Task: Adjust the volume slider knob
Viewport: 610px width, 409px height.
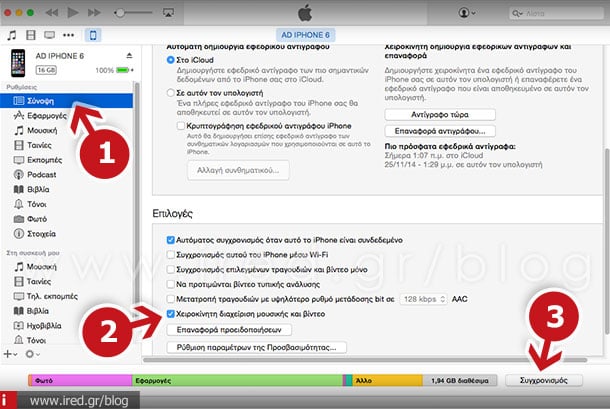Action: (x=120, y=13)
